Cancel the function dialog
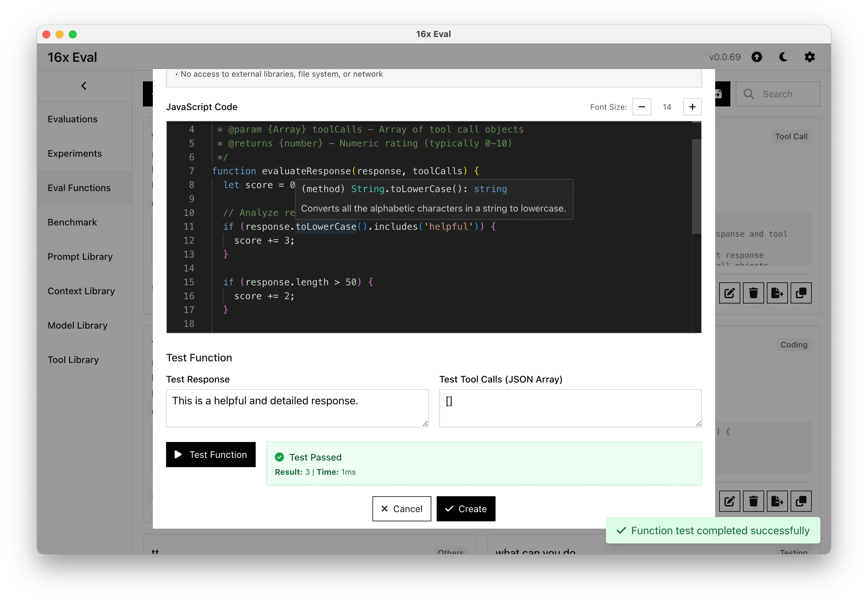 tap(402, 509)
